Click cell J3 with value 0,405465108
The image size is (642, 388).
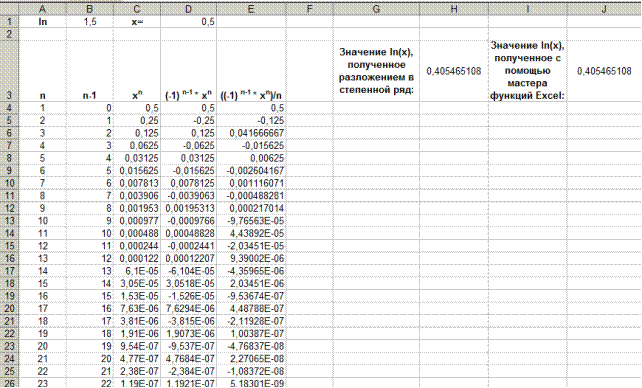click(x=604, y=71)
